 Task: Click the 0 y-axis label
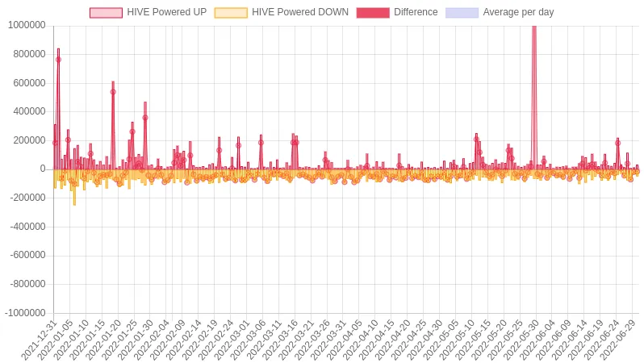tap(43, 169)
